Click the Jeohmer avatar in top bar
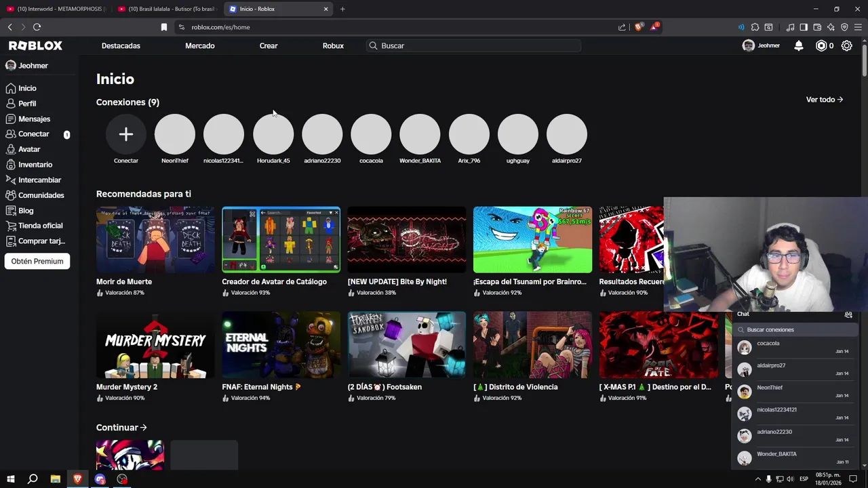 click(x=749, y=45)
